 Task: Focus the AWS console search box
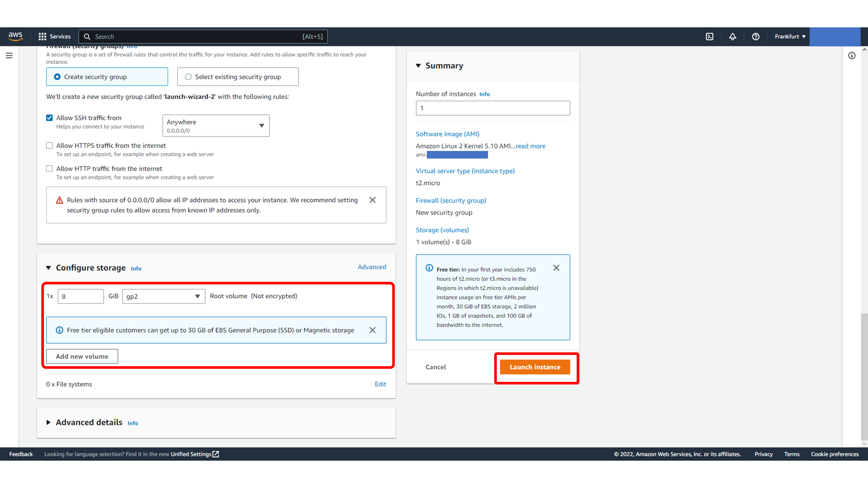tap(203, 36)
